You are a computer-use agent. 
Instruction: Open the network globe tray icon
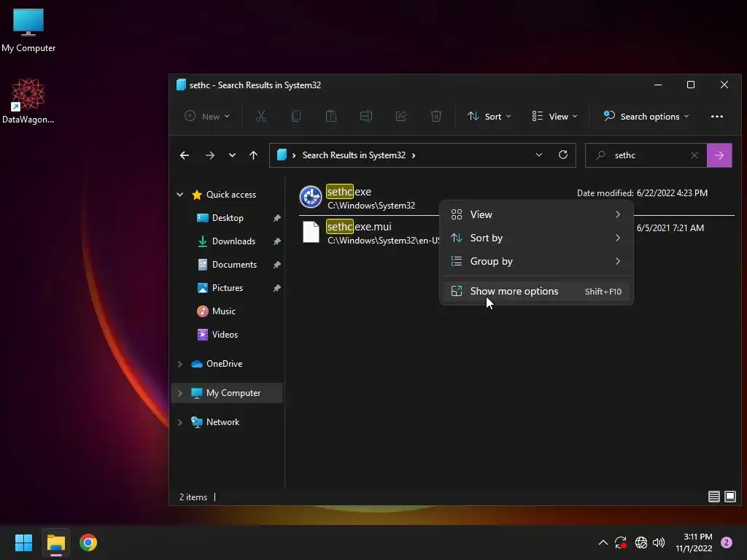(641, 542)
